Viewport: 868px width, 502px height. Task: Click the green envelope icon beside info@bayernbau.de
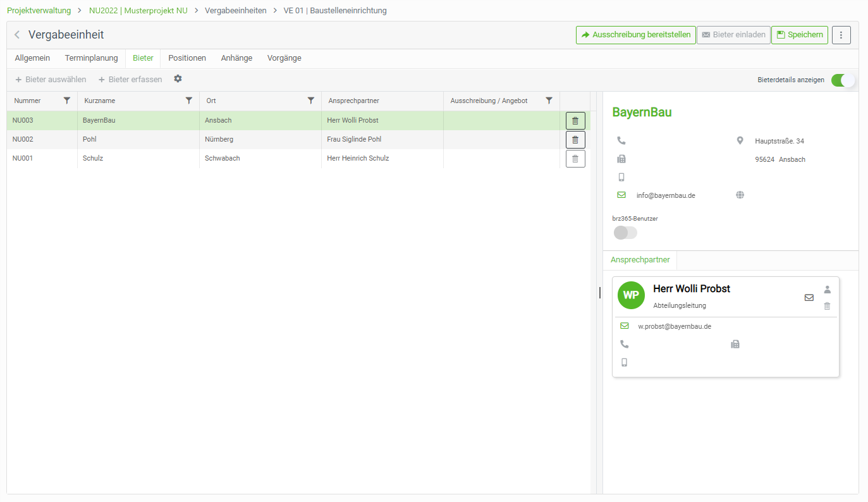click(x=621, y=195)
